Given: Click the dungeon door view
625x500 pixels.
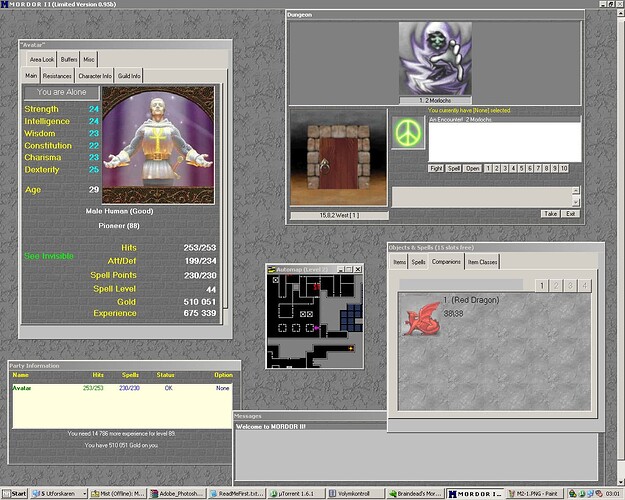Looking at the screenshot, I should 338,158.
